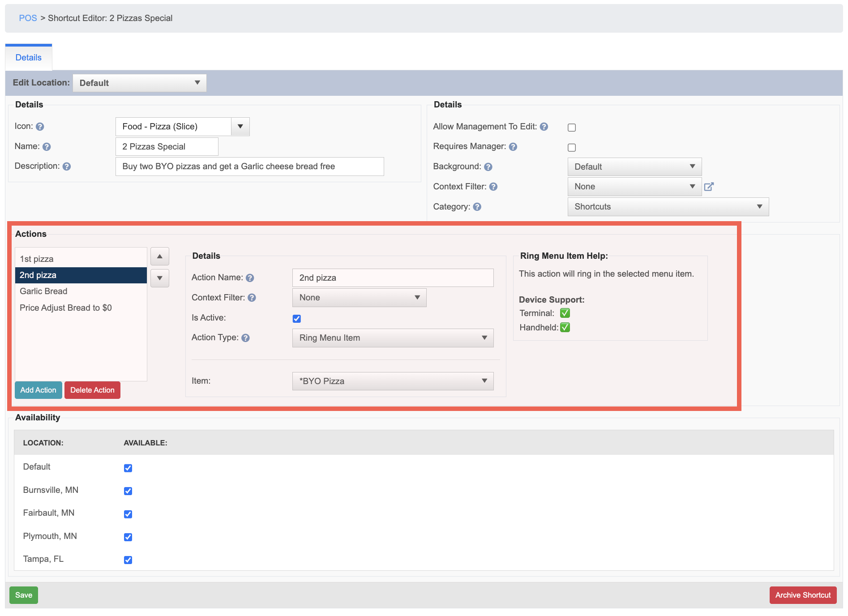Click the Action Name input field
This screenshot has width=848, height=616.
pos(393,278)
